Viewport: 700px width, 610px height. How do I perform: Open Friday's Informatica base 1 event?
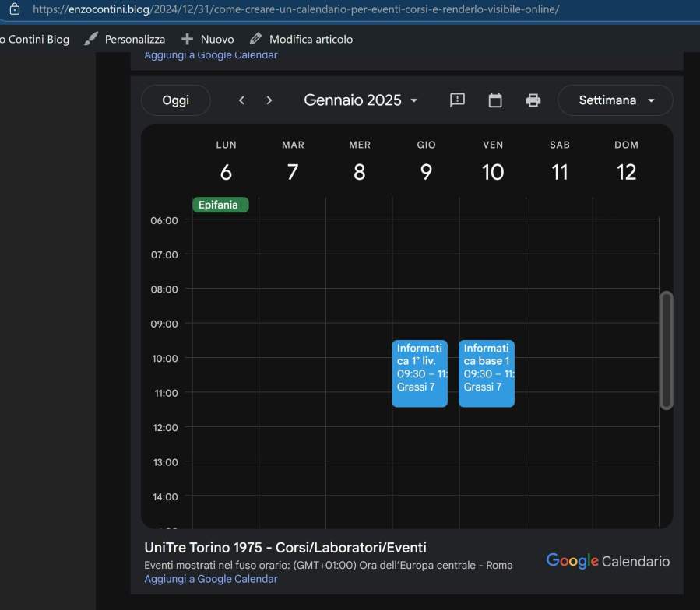pyautogui.click(x=487, y=373)
